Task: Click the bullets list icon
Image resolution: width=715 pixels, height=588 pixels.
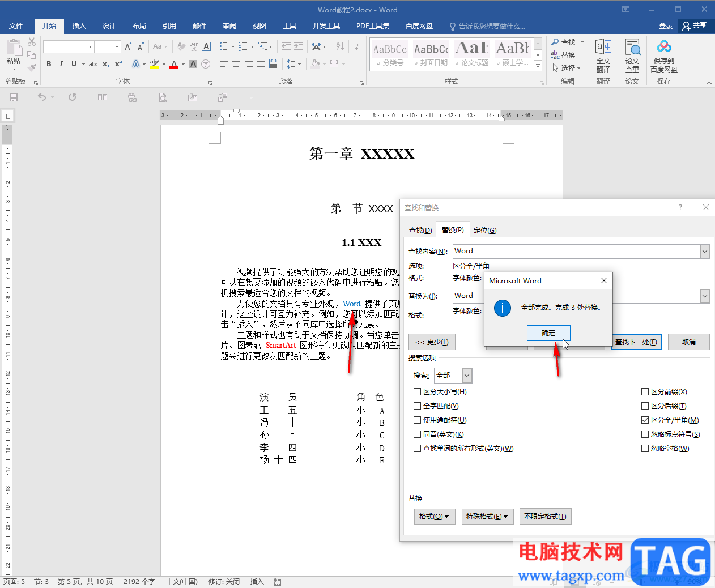Action: [224, 46]
